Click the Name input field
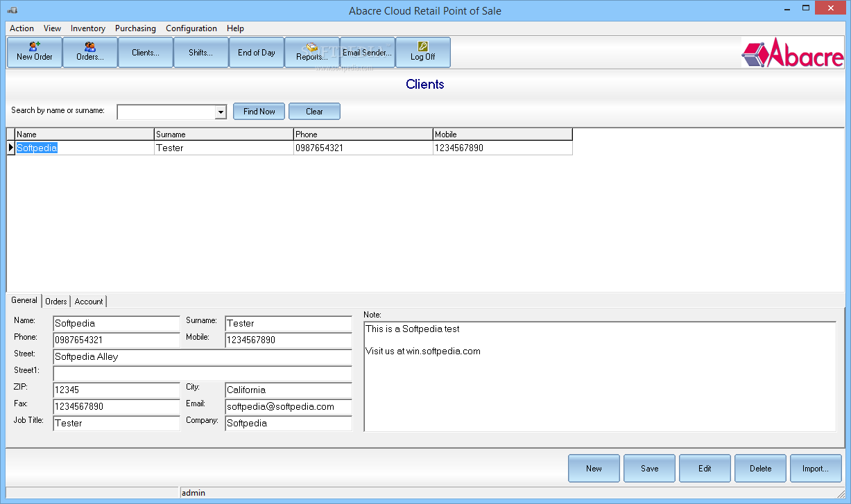The height and width of the screenshot is (504, 851). (117, 324)
